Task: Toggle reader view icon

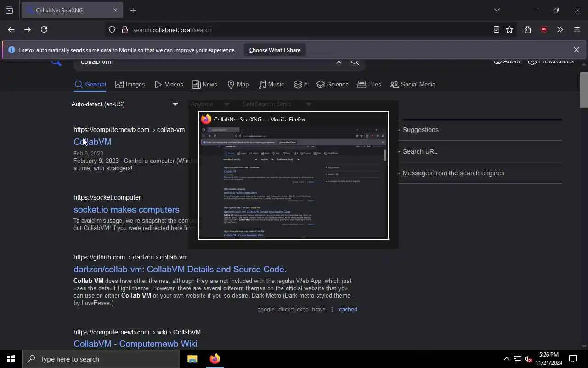Action: (x=497, y=29)
